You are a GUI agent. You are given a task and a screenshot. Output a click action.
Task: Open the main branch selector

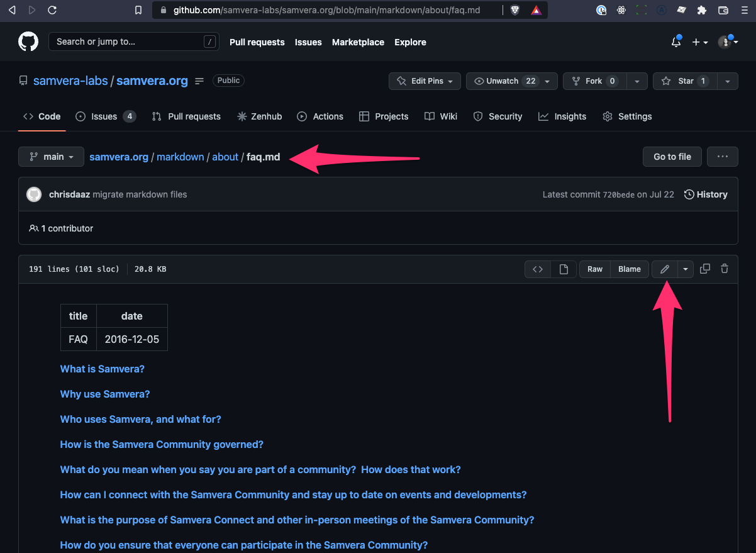tap(51, 157)
